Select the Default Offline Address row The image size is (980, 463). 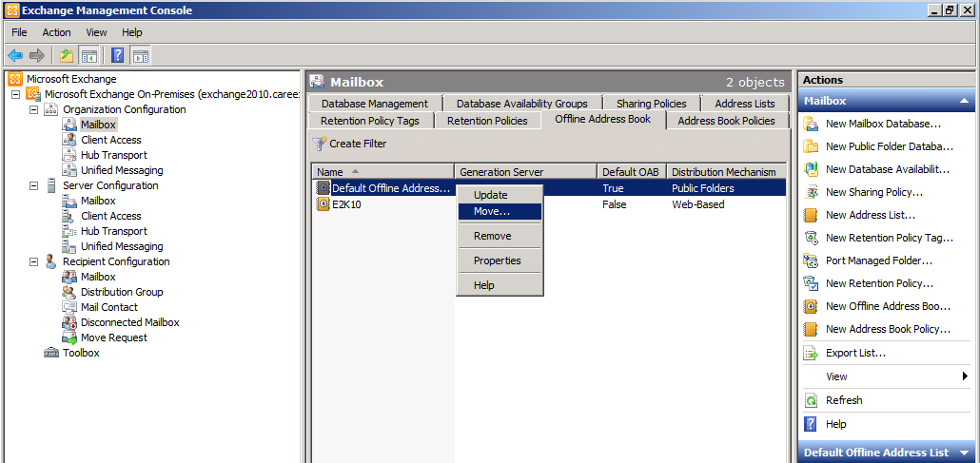[x=549, y=188]
